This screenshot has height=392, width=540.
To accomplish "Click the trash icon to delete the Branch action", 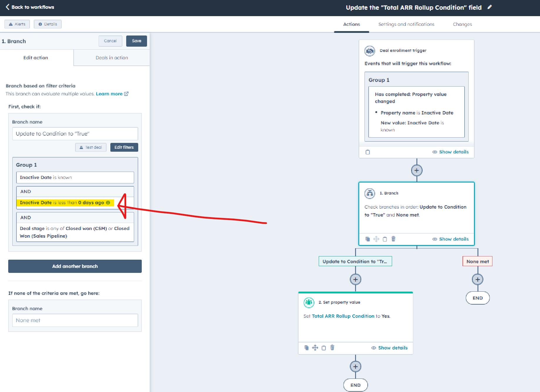I will click(393, 239).
